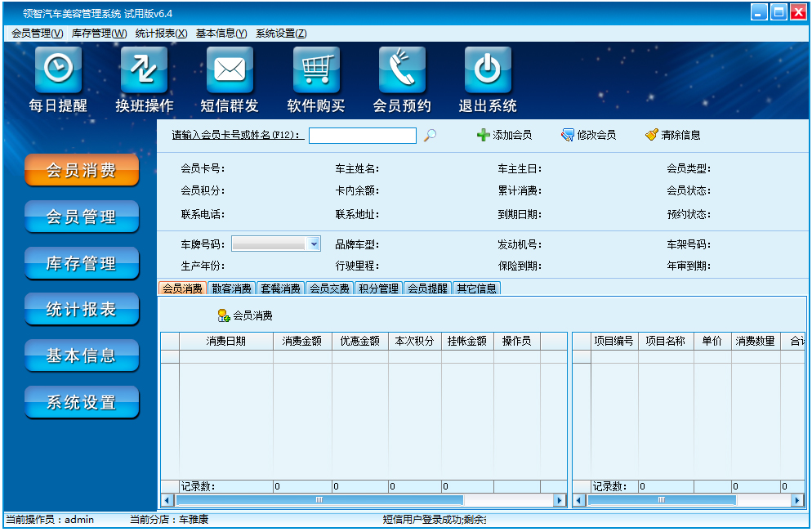Viewport: 812px width, 532px height.
Task: Select the 统计报表 sidebar button
Action: [x=82, y=309]
